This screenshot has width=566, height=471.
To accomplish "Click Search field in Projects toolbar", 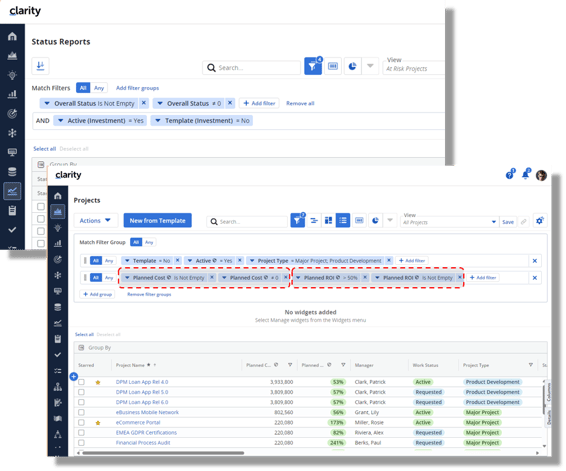I will tap(247, 221).
